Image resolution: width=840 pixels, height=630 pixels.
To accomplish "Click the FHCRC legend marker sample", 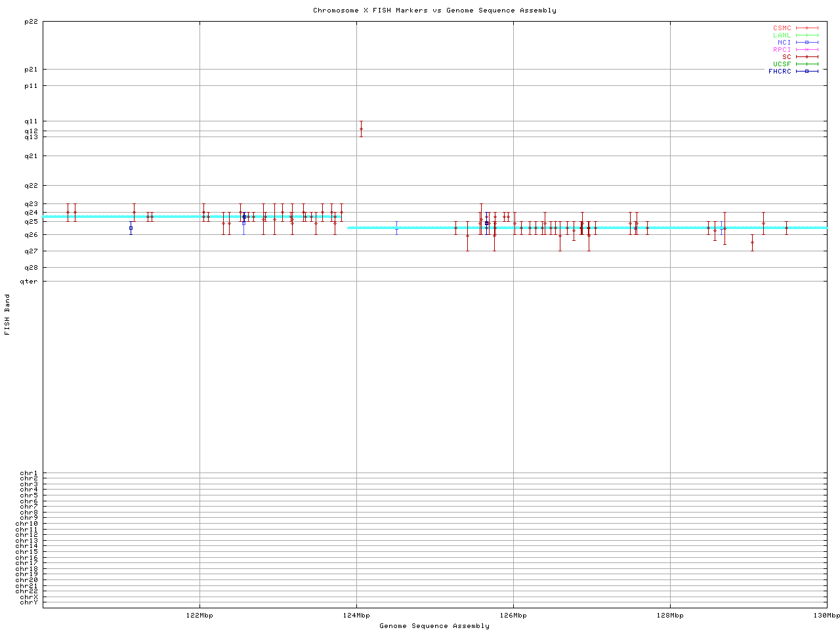I will point(807,72).
